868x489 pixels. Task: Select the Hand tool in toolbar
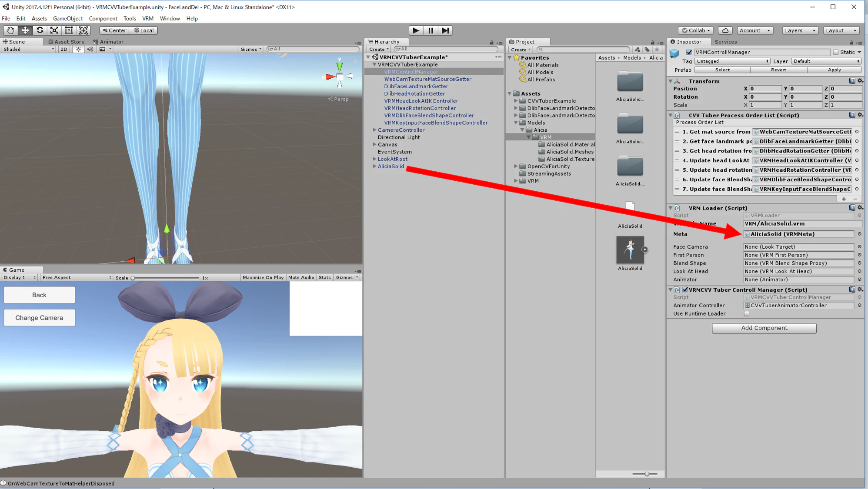[x=10, y=30]
